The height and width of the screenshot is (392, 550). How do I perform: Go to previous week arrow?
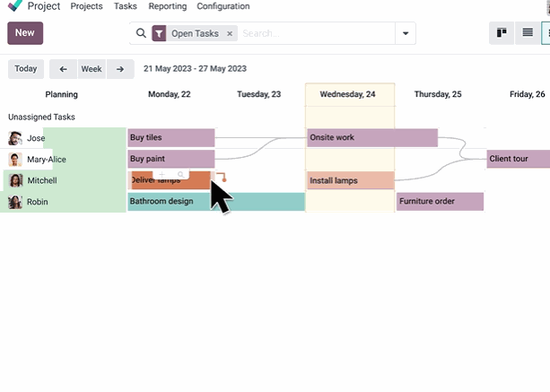coord(63,69)
